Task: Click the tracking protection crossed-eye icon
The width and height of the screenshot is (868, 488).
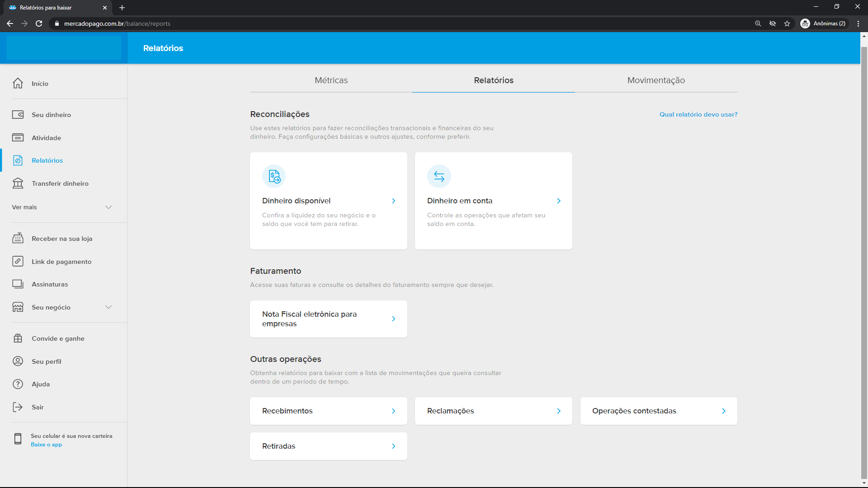Action: pos(773,23)
